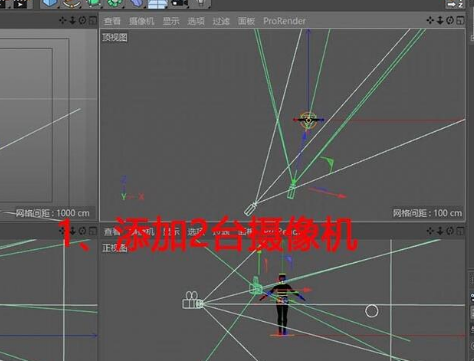Open the 面板 viewport menu
Image resolution: width=474 pixels, height=361 pixels.
[246, 21]
